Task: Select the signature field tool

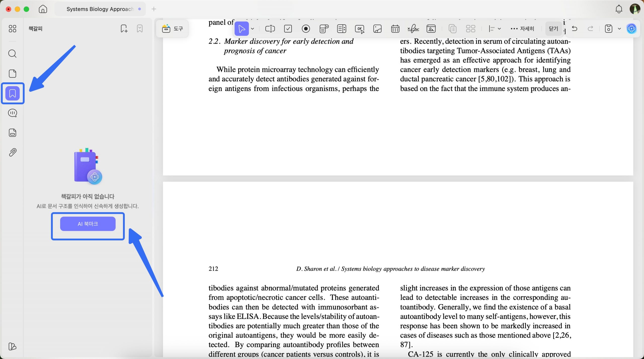Action: 413,29
